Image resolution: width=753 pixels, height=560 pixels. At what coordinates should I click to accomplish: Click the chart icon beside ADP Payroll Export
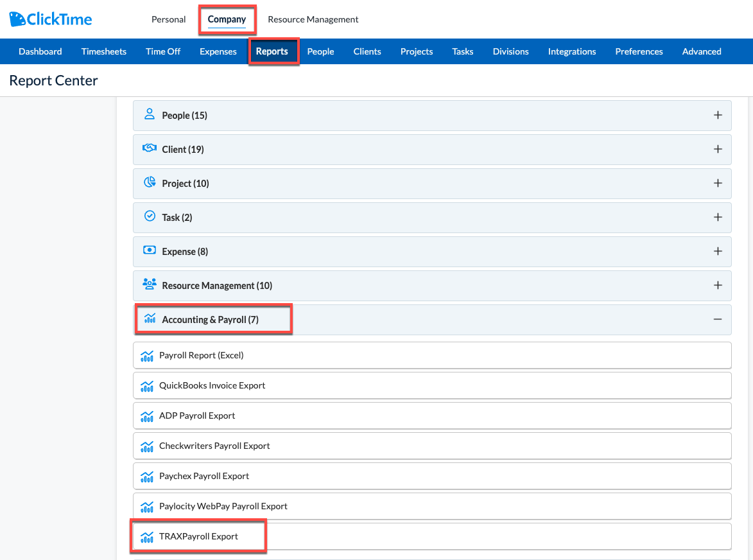tap(147, 416)
